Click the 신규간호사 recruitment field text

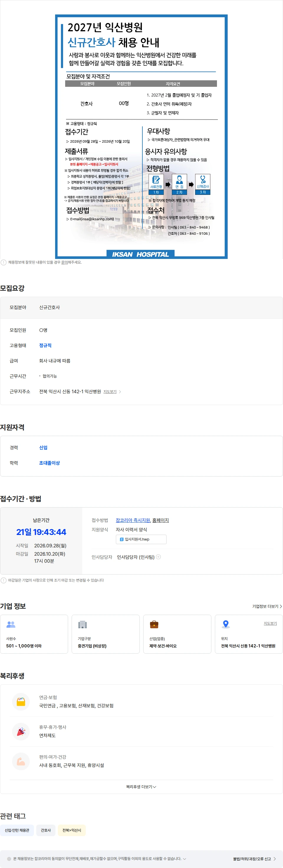50,307
